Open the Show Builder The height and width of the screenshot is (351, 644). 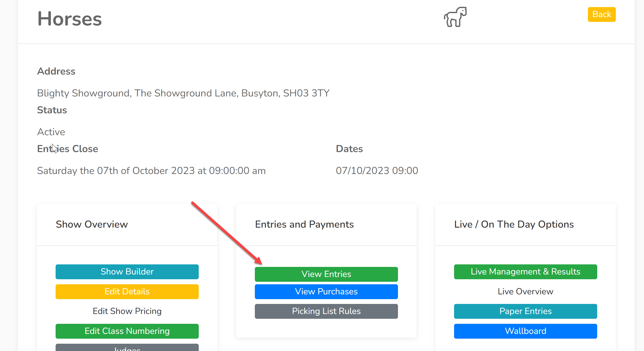click(x=127, y=271)
